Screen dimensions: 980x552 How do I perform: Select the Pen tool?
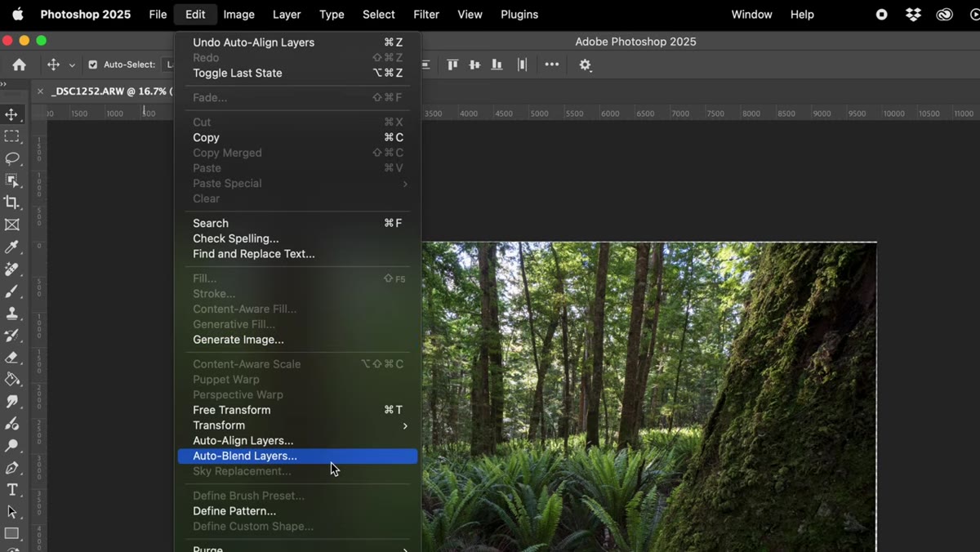pyautogui.click(x=11, y=468)
